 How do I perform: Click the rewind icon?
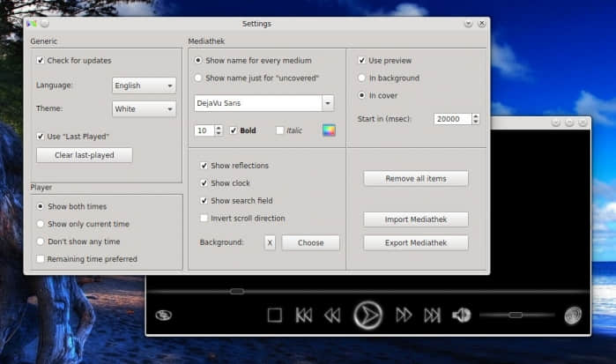[x=332, y=315]
